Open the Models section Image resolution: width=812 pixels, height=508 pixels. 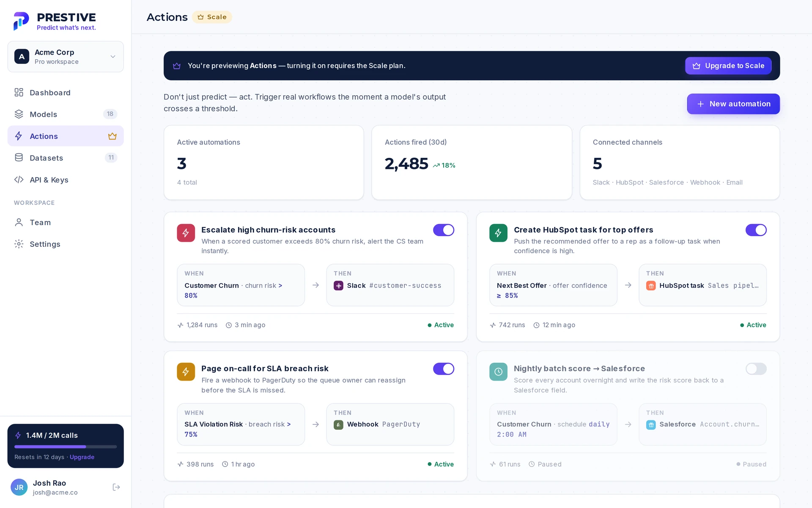[x=66, y=114]
